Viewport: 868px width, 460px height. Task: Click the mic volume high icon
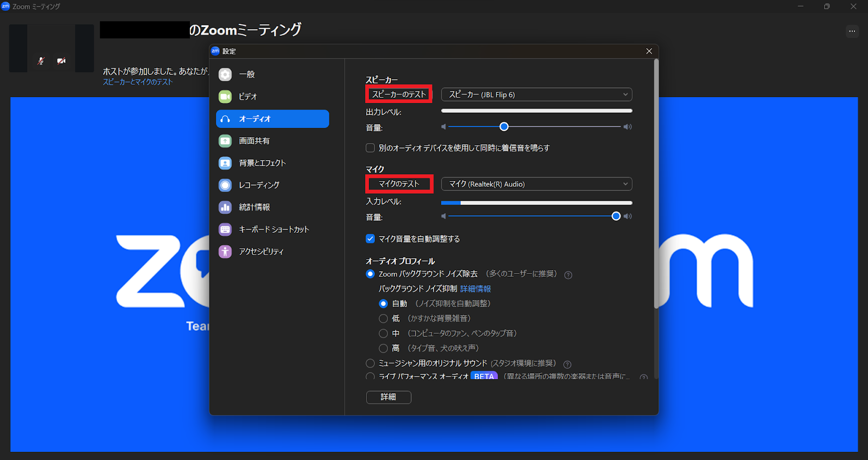pos(628,216)
